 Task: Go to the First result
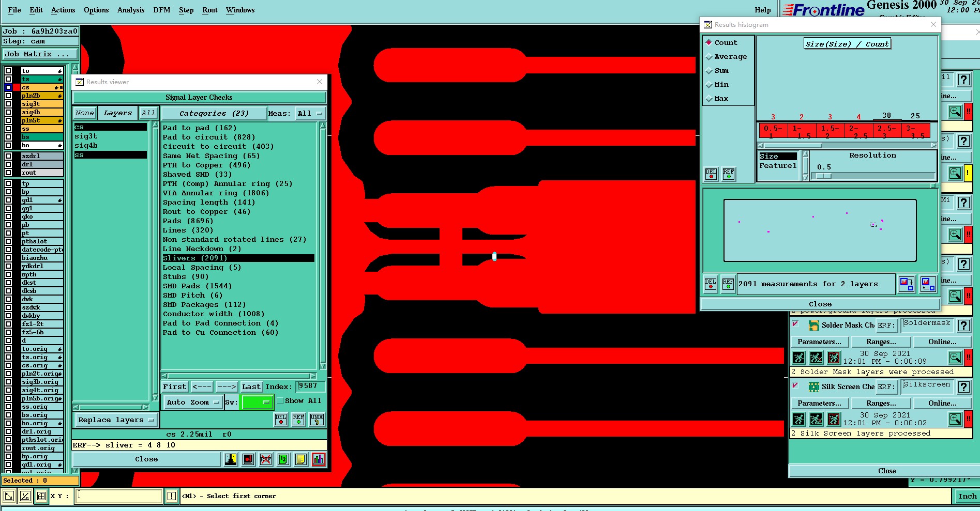(175, 386)
